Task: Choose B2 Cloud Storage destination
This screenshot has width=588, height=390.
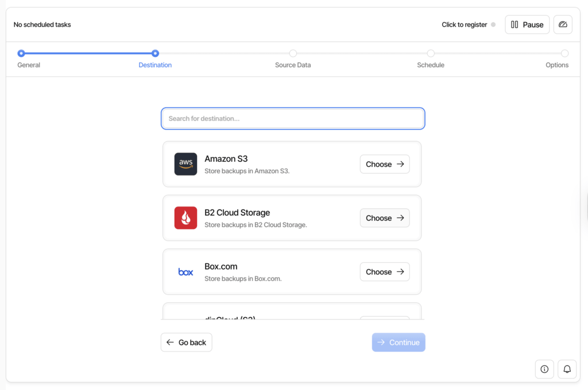Action: (x=385, y=218)
